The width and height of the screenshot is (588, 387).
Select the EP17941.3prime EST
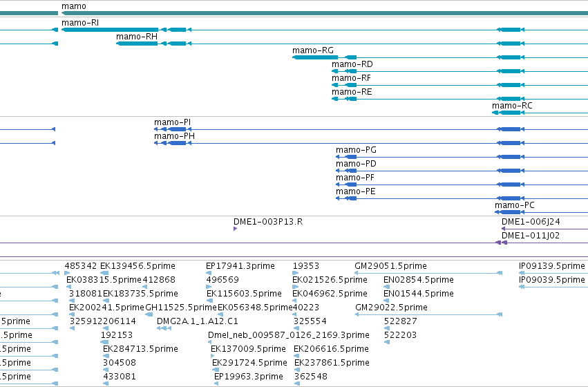click(240, 266)
